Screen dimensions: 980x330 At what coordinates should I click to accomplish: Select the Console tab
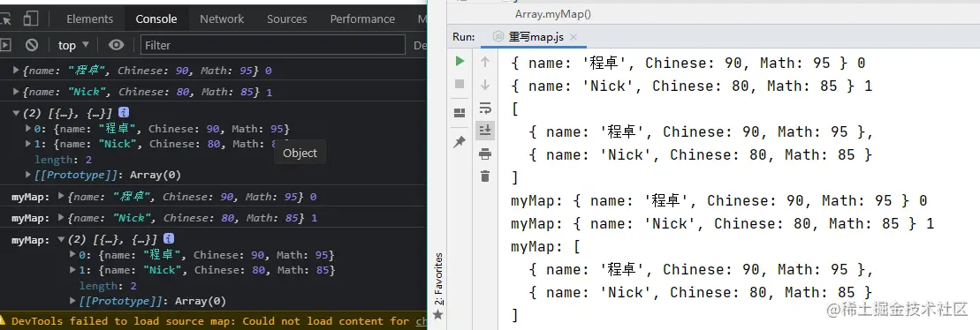pos(156,19)
